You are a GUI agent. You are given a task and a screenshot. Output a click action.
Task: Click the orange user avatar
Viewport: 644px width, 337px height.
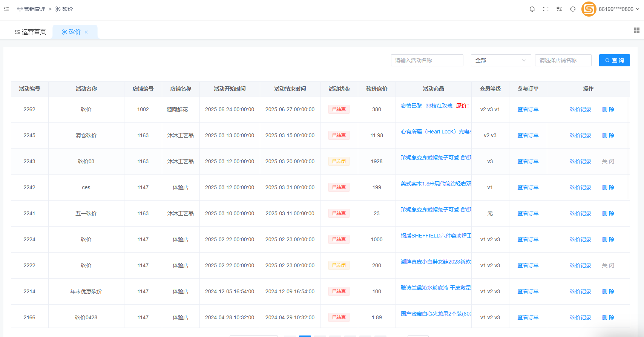[x=589, y=9]
